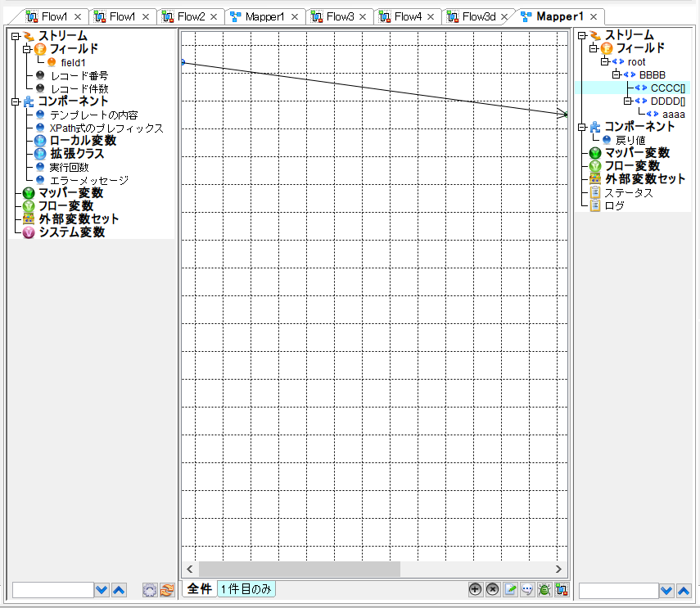The width and height of the screenshot is (700, 608).
Task: Click the green bug debug icon
Action: tap(544, 589)
